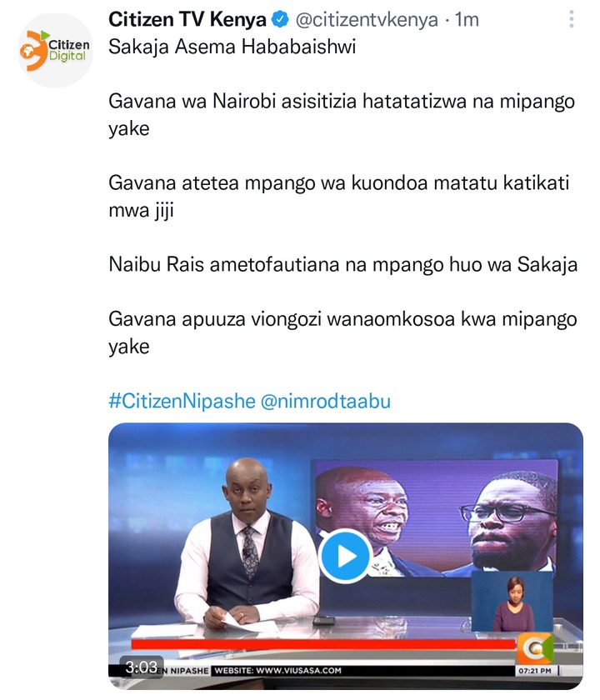Open the tweet's 1m timestamp
Screen dimensions: 600x700
tap(467, 20)
